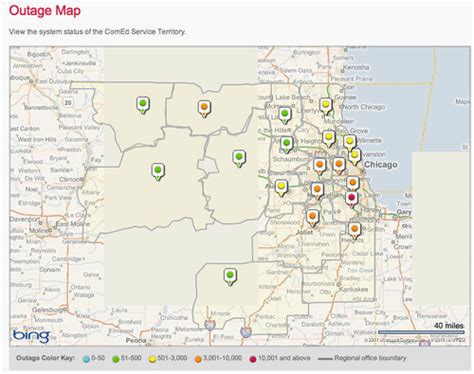Select the green marker in the central region west of Schaumburg
Screen dimensions: 474x374
click(x=239, y=158)
